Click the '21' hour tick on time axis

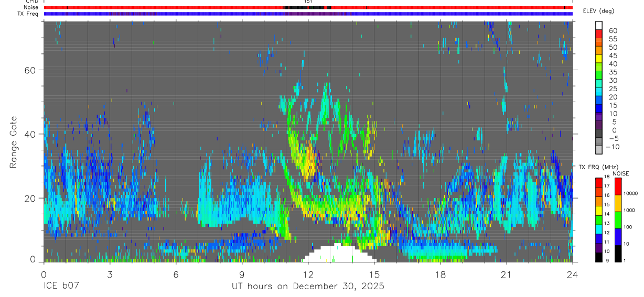point(506,274)
